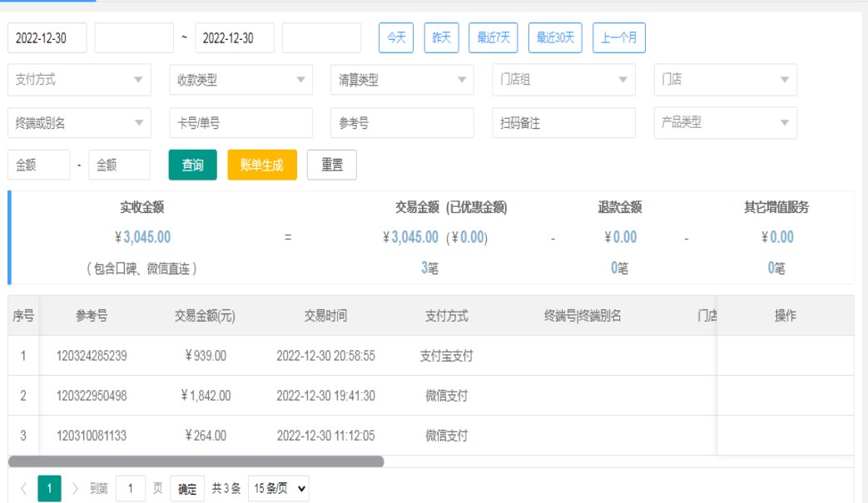Select the 昨天 date shortcut
This screenshot has height=503, width=868.
[441, 37]
